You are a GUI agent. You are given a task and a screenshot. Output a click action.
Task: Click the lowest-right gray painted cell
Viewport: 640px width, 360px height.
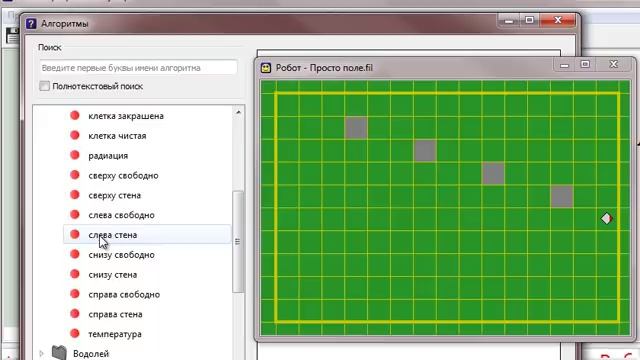click(x=562, y=197)
